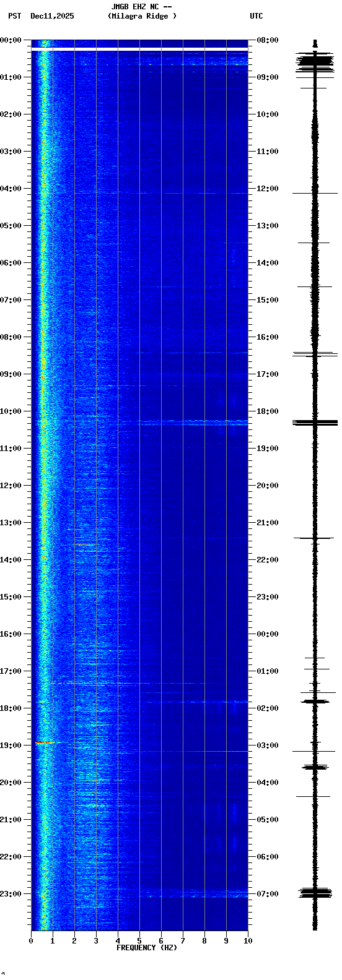This screenshot has height=980, width=342.
Task: Select the '(Milagra Ridge )' subtitle text
Action: 142,16
